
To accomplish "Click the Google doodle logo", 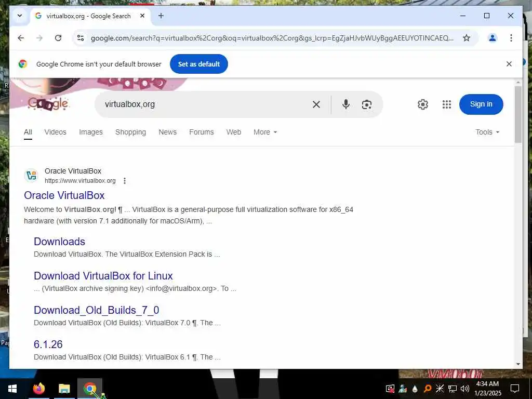I will tap(48, 104).
